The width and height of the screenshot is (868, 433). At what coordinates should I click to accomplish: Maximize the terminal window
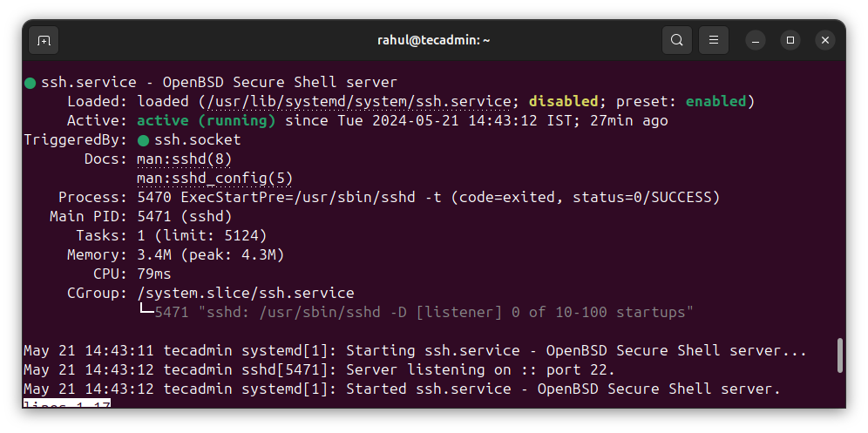[790, 40]
